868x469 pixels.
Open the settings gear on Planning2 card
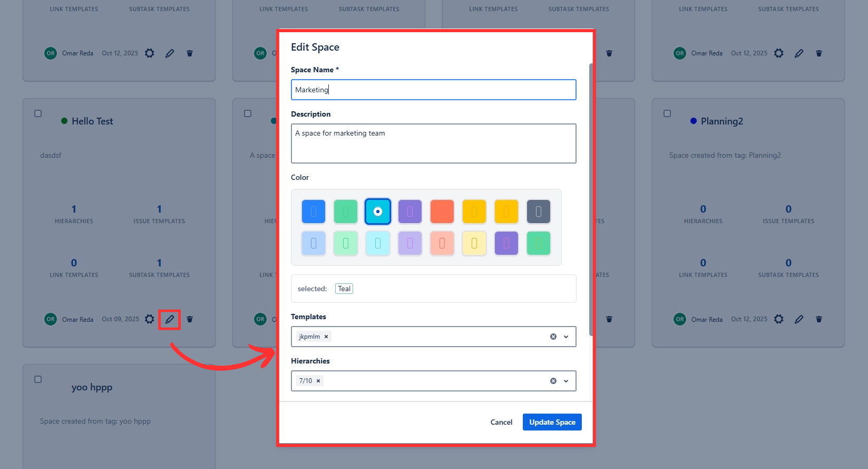[779, 319]
